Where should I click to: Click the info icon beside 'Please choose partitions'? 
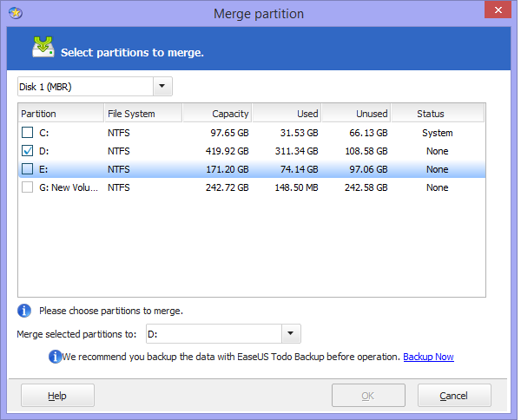(24, 311)
